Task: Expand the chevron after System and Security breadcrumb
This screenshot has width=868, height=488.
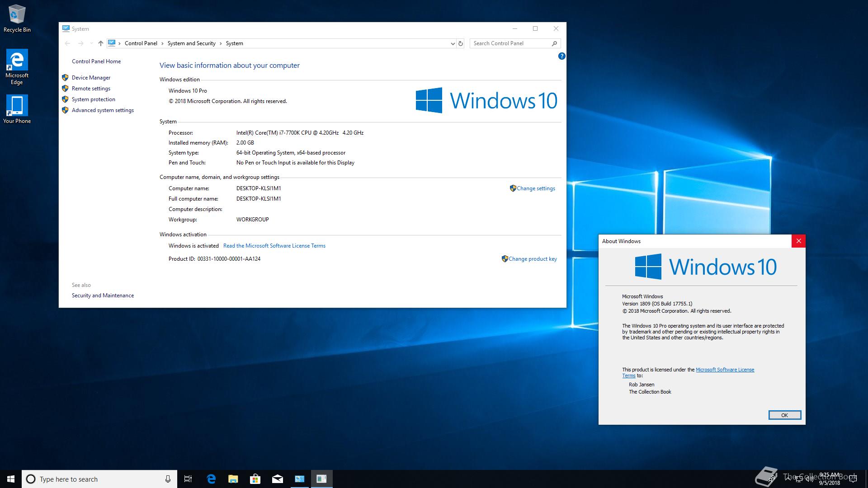Action: click(x=221, y=43)
